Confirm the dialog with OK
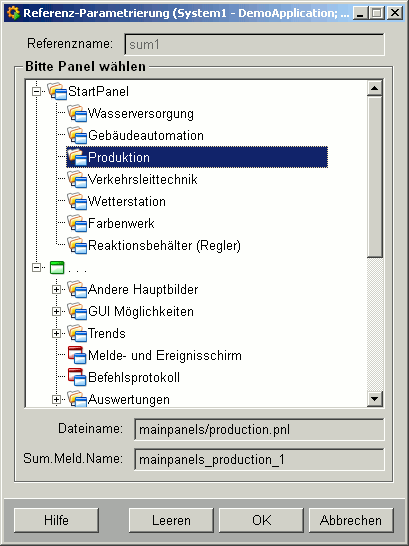The height and width of the screenshot is (546, 409). point(261,520)
